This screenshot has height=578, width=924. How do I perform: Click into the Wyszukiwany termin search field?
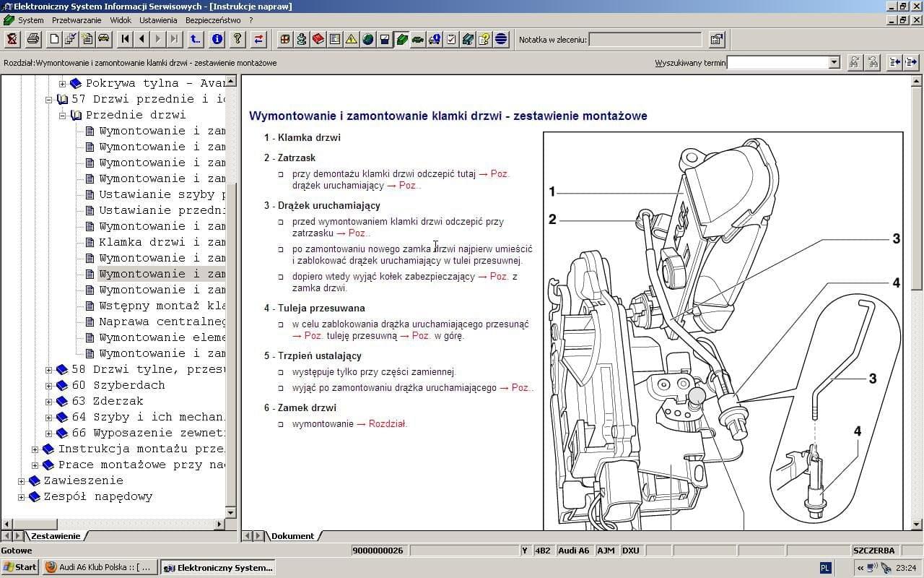click(777, 63)
